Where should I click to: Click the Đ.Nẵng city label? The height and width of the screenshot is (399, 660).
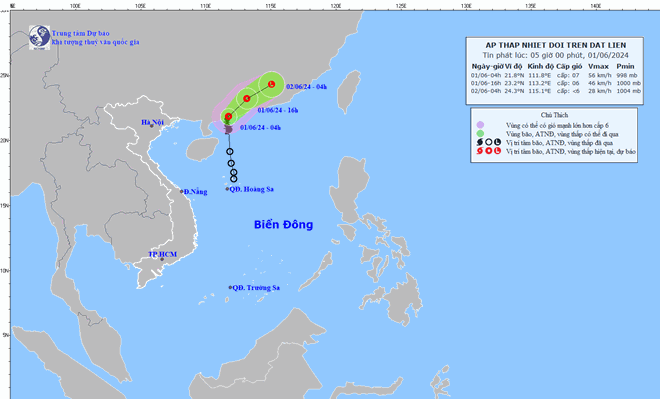[x=196, y=192]
